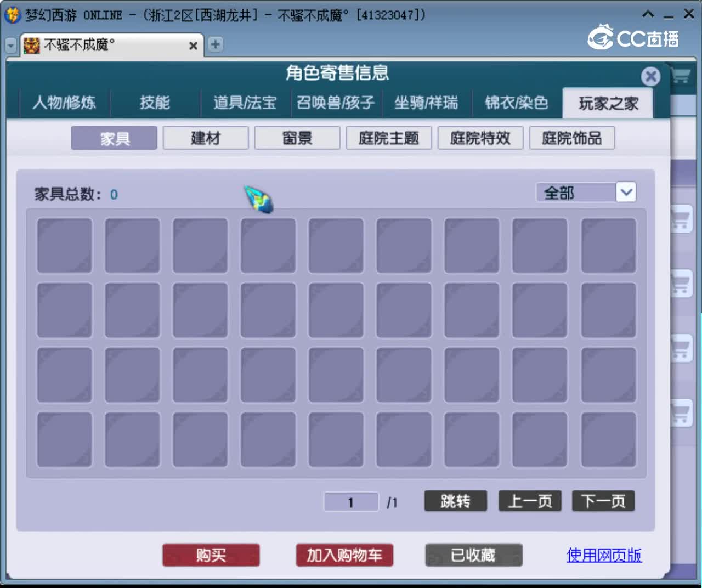
Task: Collapse window with title bar up-arrow
Action: tap(648, 14)
